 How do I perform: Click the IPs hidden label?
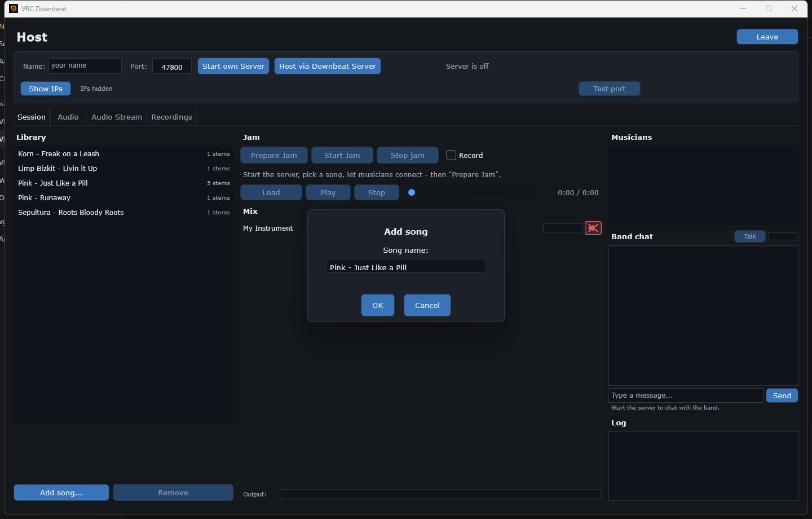96,89
